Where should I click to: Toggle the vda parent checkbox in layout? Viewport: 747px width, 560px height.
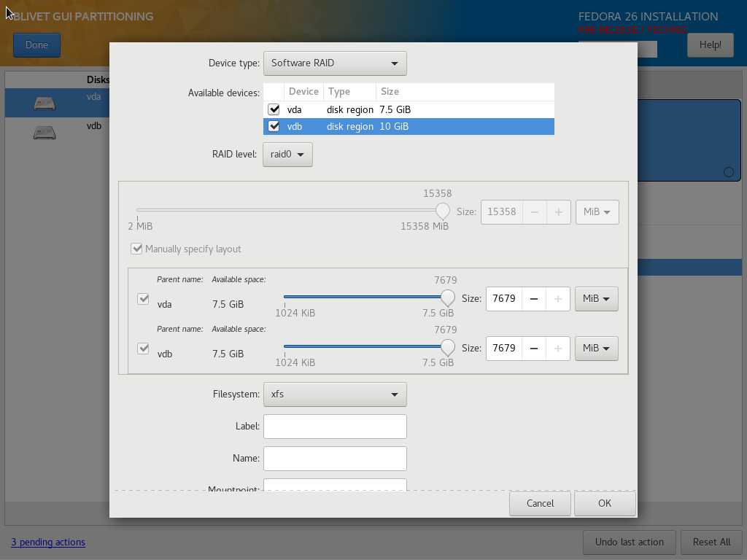143,298
